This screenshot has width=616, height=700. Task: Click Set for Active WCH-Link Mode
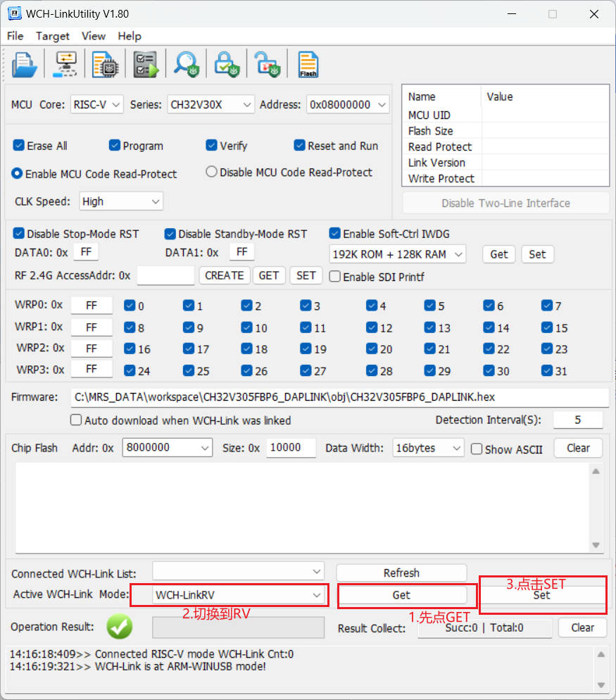(x=542, y=595)
